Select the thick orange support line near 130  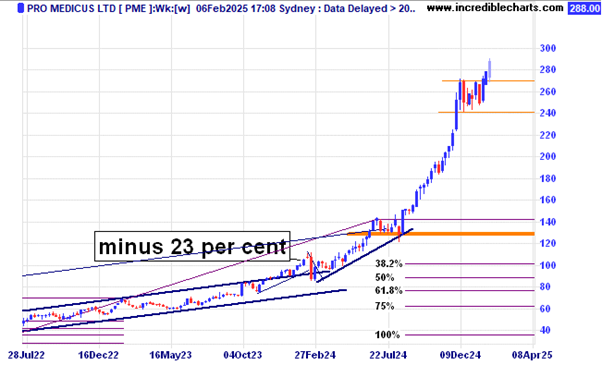pyautogui.click(x=440, y=234)
